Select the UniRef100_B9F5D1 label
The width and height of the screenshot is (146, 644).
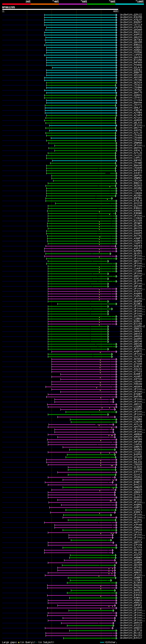pos(131,198)
